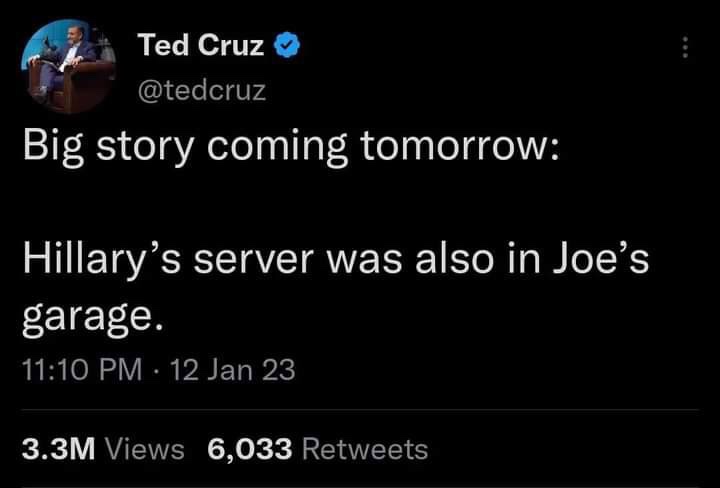View the 3.3M Views analytics
This screenshot has width=720, height=488.
tap(103, 449)
